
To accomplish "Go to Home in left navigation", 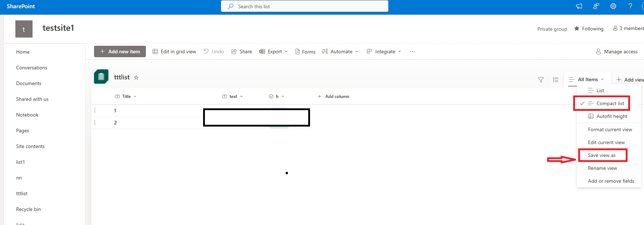I will click(x=23, y=52).
